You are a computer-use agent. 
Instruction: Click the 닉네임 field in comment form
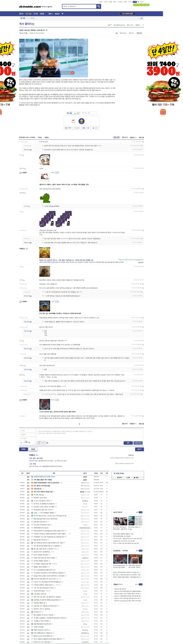coord(28,431)
